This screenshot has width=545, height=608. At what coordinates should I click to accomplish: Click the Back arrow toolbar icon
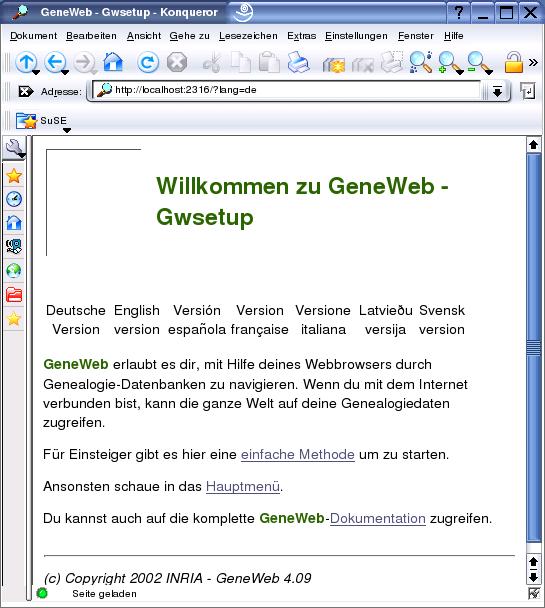[55, 62]
